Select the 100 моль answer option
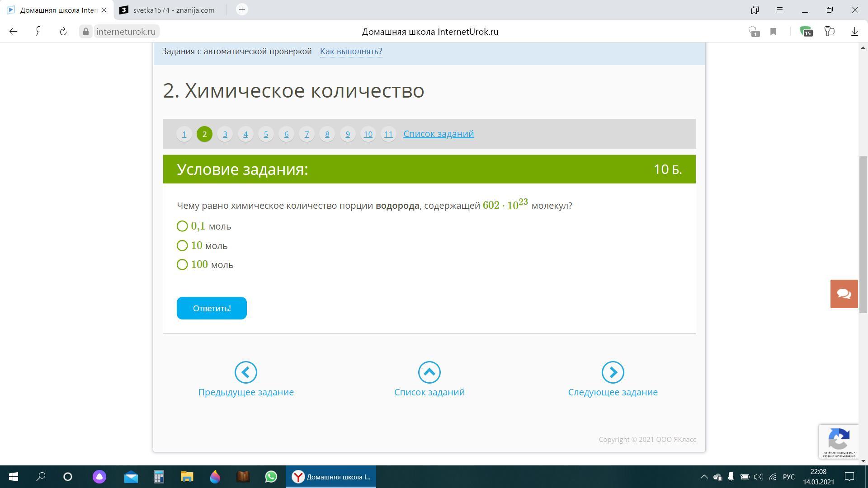 coord(182,265)
